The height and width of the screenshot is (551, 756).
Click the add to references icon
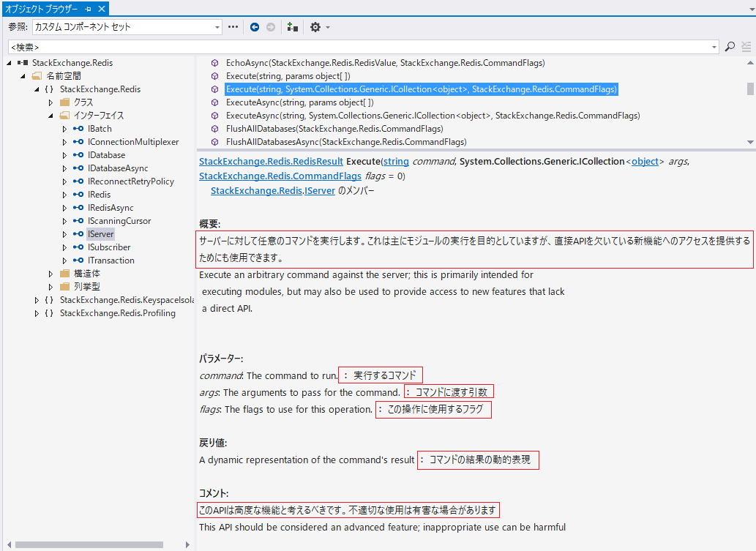tap(292, 28)
